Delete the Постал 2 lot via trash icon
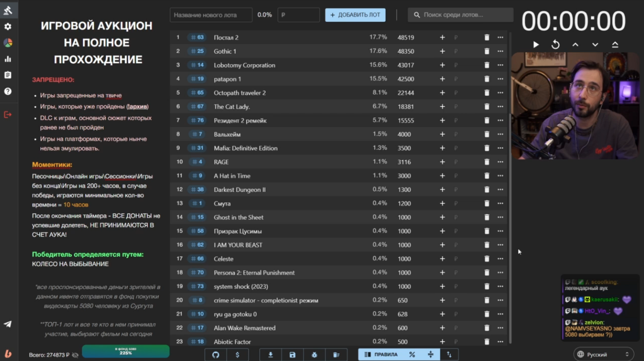Screen dimensions: 644x361 point(487,37)
